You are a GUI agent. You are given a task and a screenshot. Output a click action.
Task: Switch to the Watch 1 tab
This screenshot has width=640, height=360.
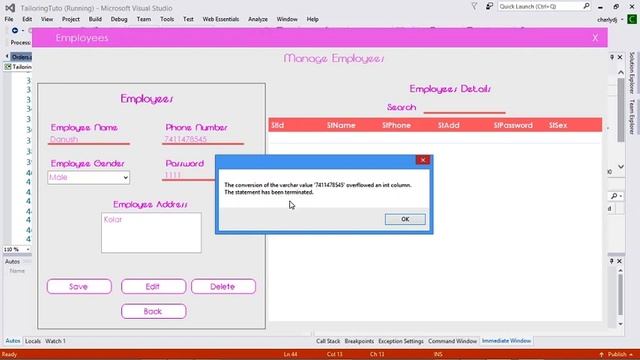click(55, 341)
